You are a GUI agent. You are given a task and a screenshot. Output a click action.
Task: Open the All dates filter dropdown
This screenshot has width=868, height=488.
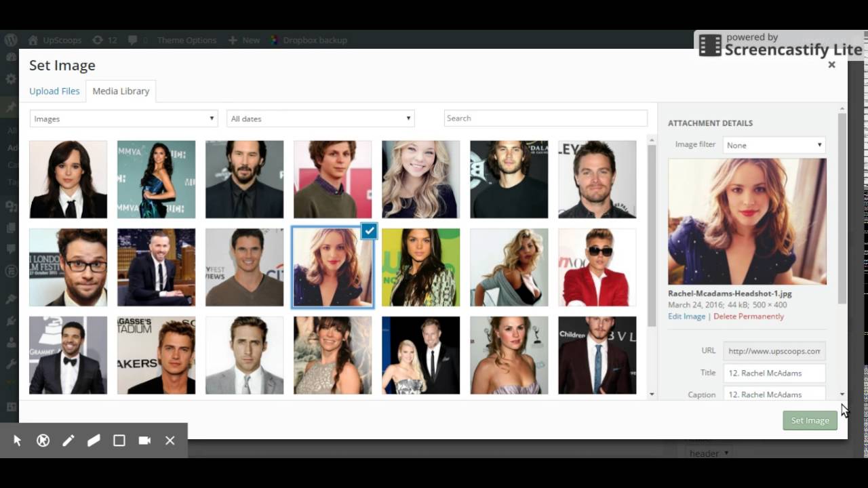coord(321,119)
